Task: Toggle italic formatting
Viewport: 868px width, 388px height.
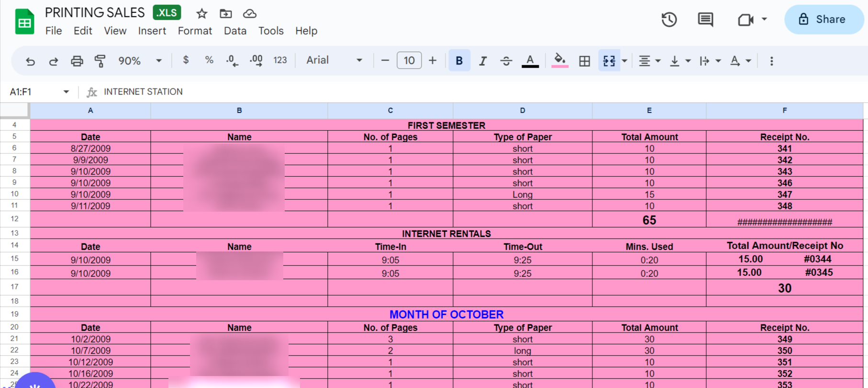Action: coord(483,61)
